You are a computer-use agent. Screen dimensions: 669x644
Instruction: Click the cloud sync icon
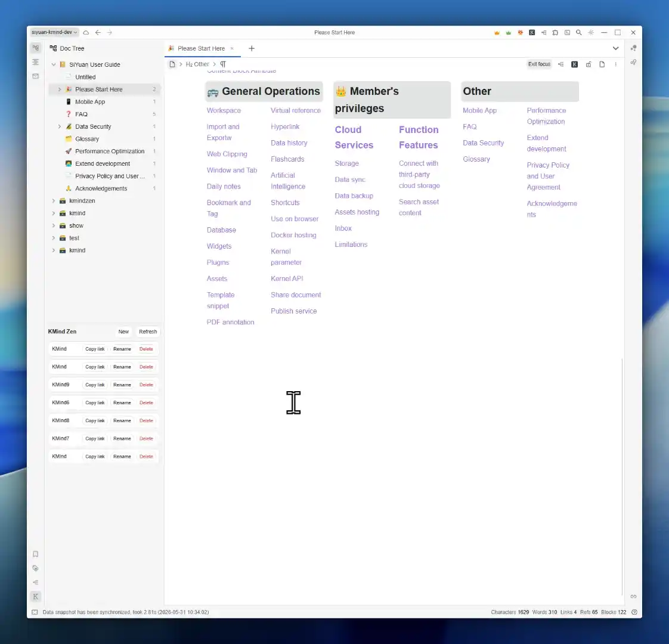[86, 32]
